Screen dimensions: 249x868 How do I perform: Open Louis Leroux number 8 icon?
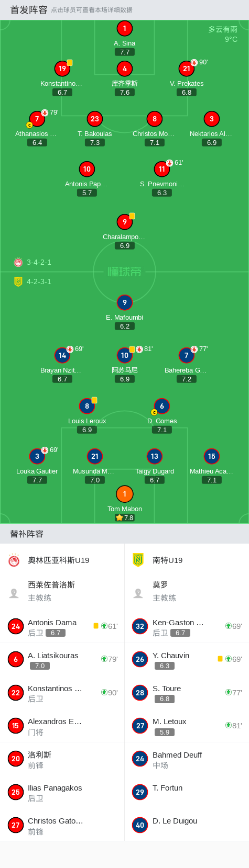coord(87,406)
